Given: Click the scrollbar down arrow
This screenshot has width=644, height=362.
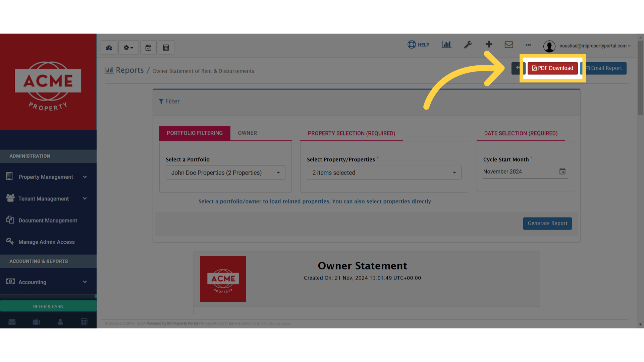Looking at the screenshot, I should coord(641,324).
